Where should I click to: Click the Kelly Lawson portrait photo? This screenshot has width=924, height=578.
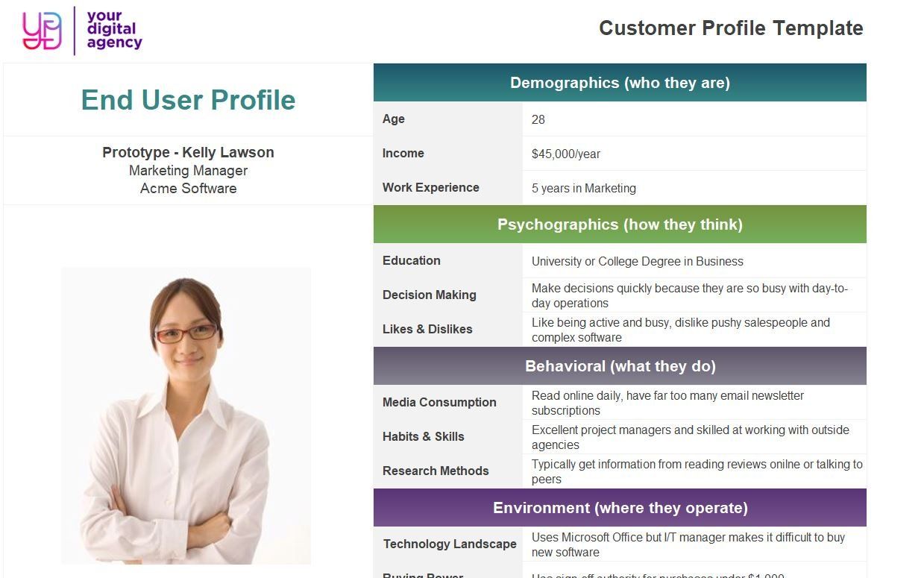tap(186, 415)
